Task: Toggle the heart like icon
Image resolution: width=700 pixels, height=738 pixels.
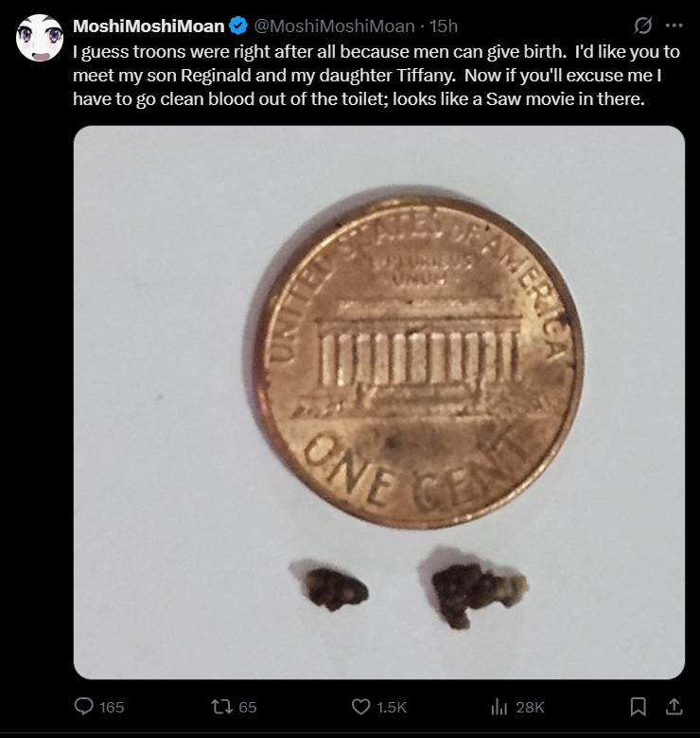Action: point(360,707)
